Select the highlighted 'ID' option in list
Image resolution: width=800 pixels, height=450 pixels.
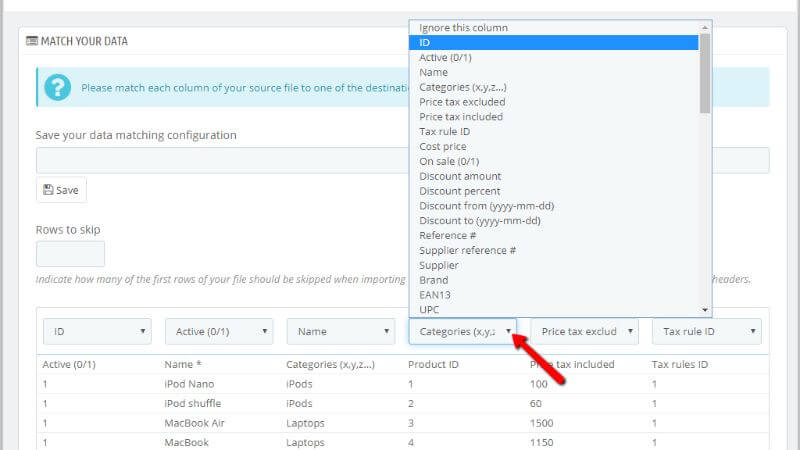(554, 42)
